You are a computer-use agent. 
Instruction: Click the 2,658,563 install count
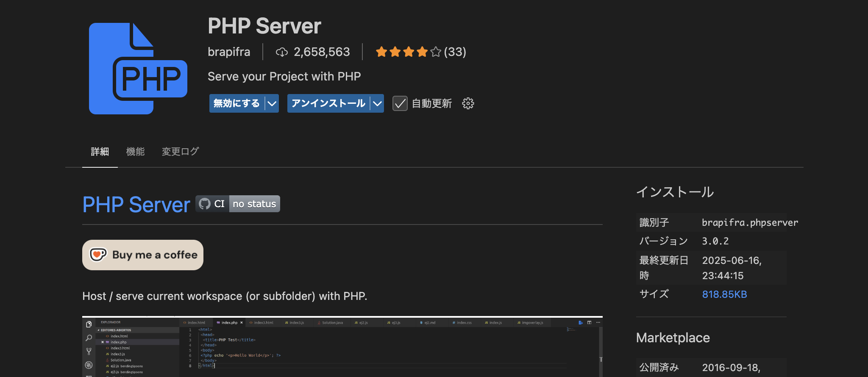322,52
